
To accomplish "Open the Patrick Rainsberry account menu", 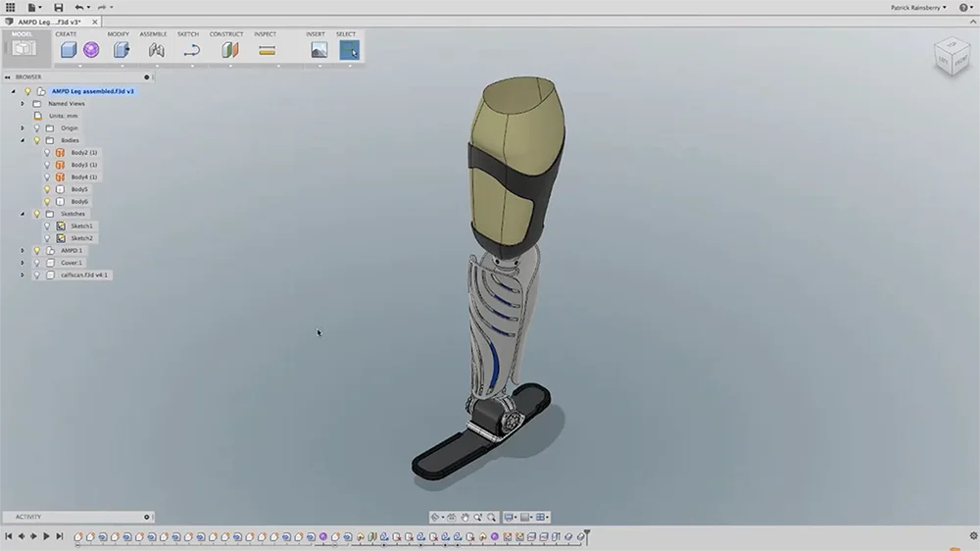I will click(917, 8).
